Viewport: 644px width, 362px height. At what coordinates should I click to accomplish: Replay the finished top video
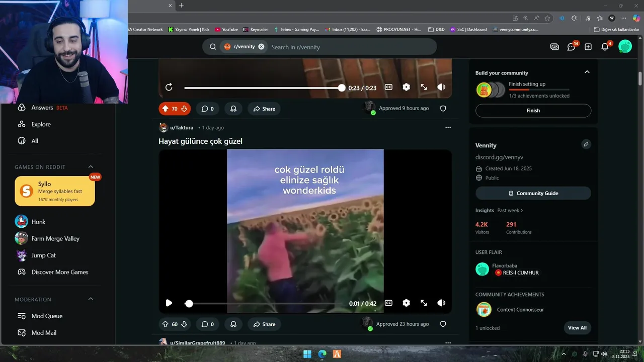coord(169,87)
